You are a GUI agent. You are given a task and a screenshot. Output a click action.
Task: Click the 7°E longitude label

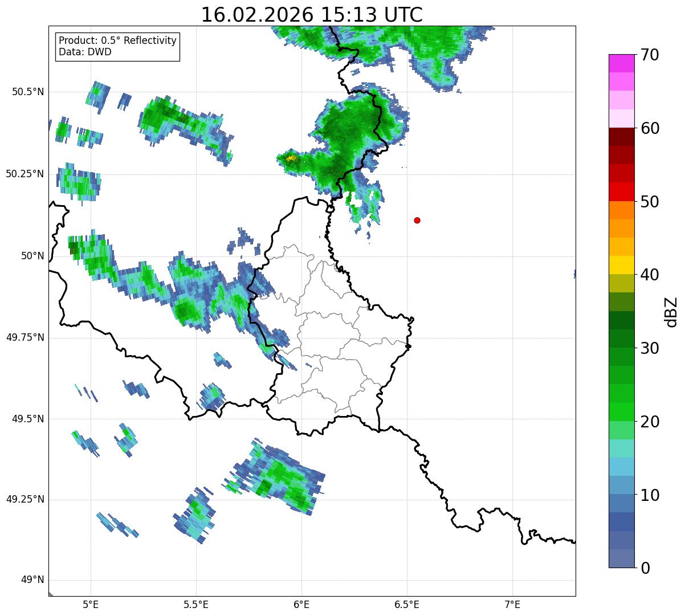[512, 604]
